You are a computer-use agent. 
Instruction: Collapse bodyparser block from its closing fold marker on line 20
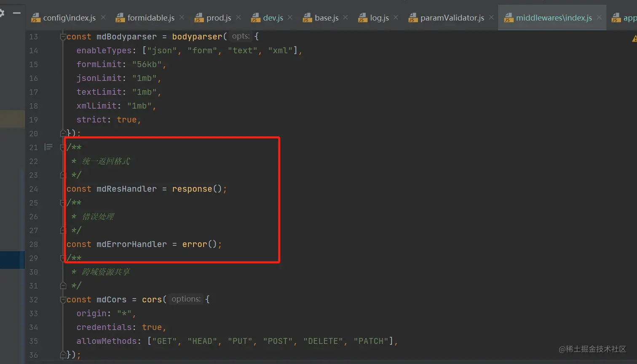pos(63,133)
